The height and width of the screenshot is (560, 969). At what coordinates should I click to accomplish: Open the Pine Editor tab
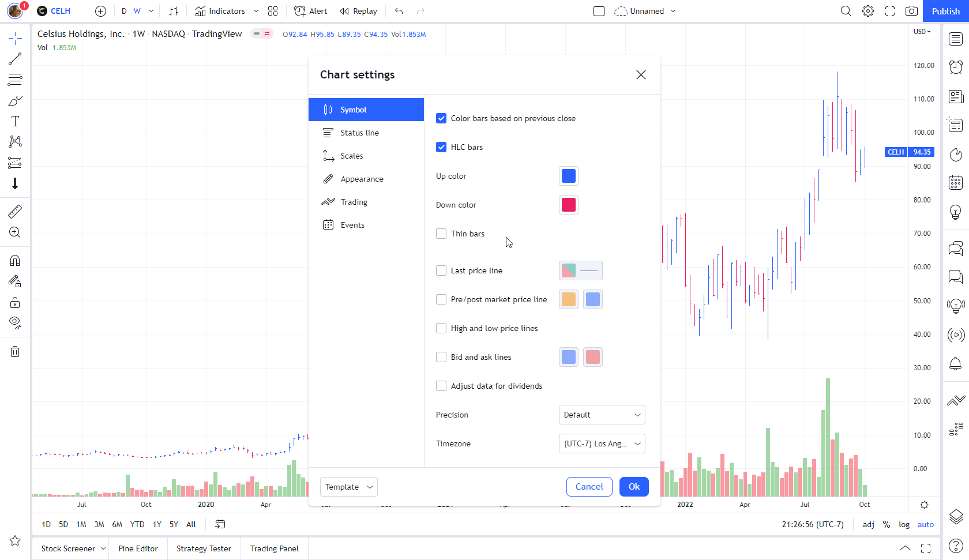138,548
